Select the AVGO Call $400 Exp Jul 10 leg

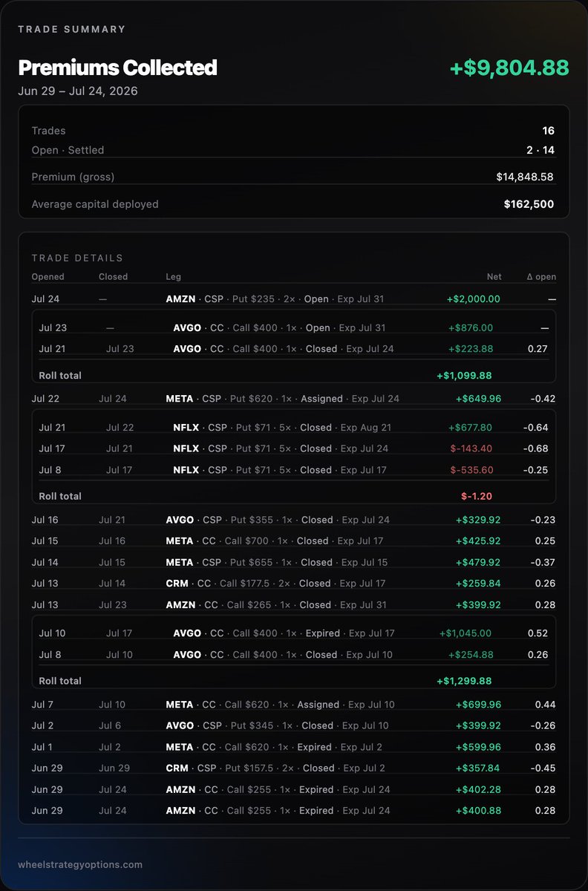click(281, 655)
